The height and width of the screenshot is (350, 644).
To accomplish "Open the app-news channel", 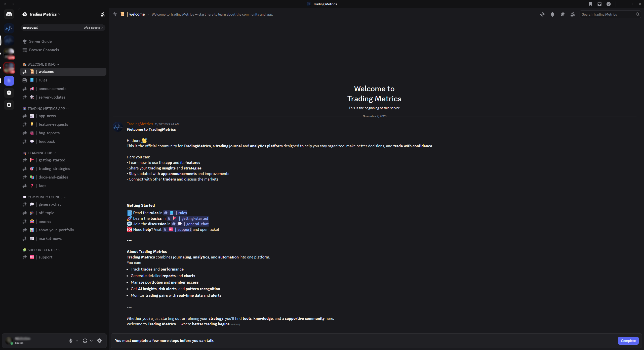I will [63, 116].
